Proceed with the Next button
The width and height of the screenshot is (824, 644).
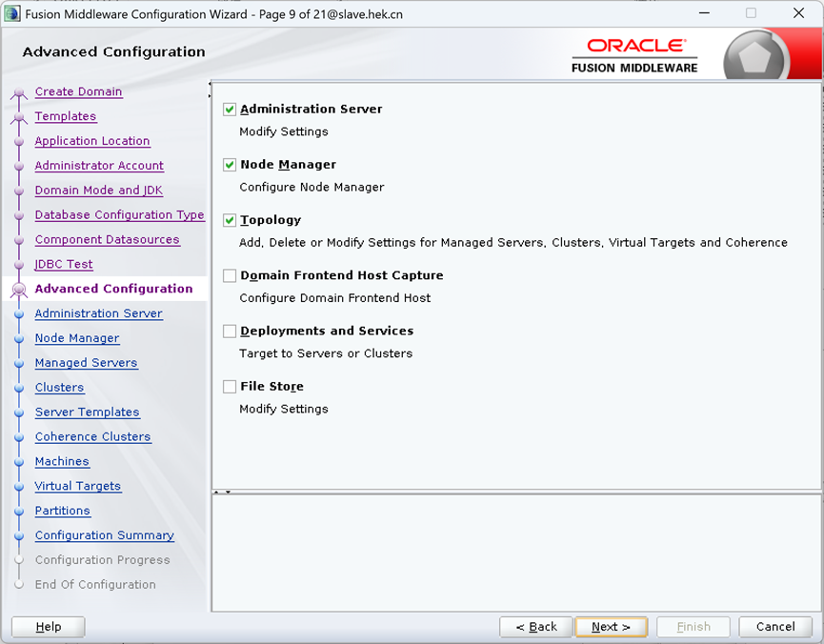point(612,627)
